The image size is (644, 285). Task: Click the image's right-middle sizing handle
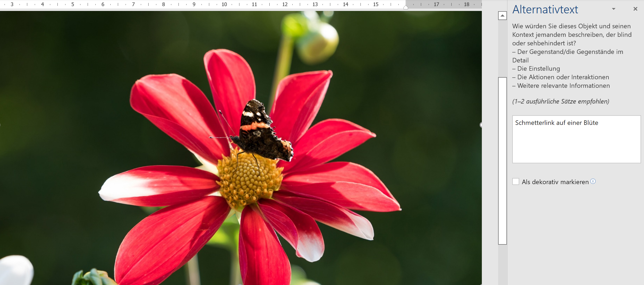tap(481, 125)
